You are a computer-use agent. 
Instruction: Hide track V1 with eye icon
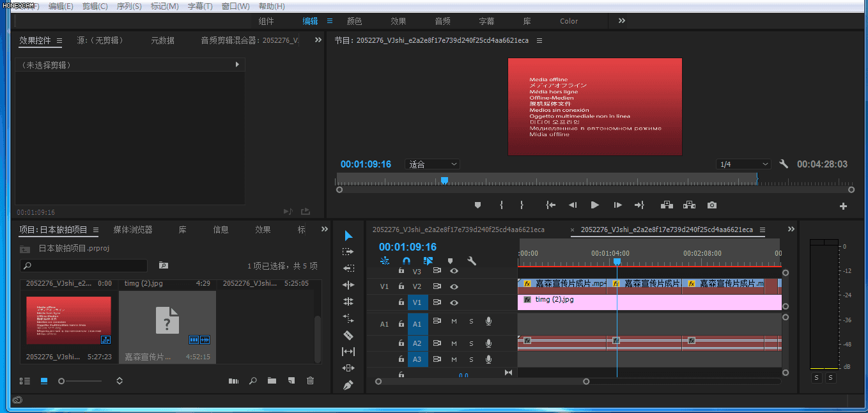tap(454, 302)
